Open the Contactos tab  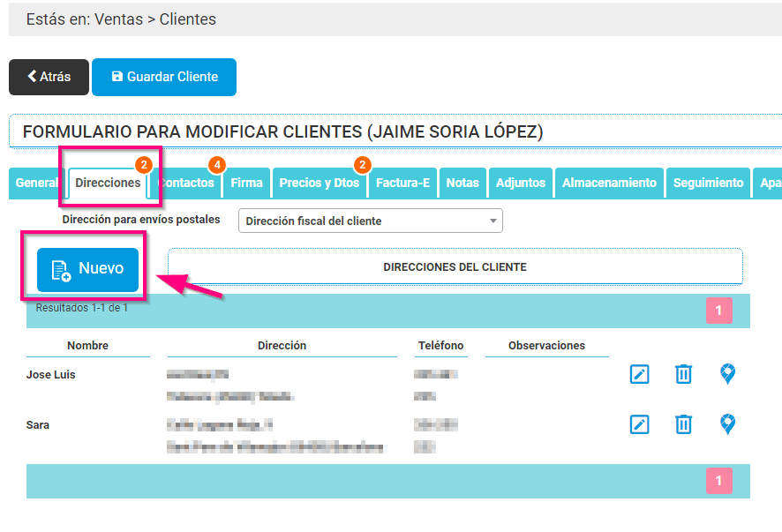click(x=187, y=183)
